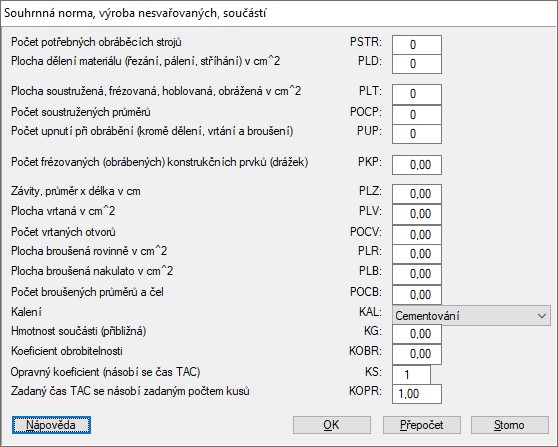Click the PLV drilled area field
This screenshot has width=558, height=447.
[x=417, y=214]
